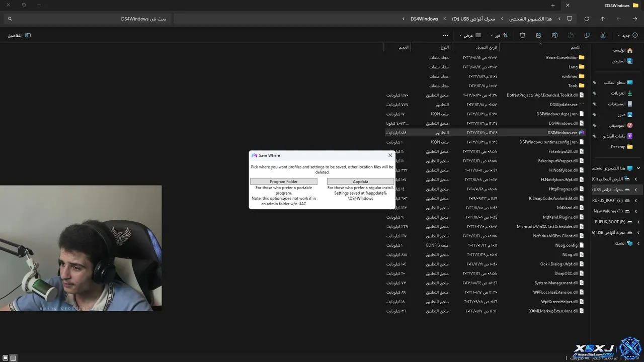This screenshot has height=362, width=644.
Task: Toggle the Details pane (التفاصيل) button
Action: point(19,35)
